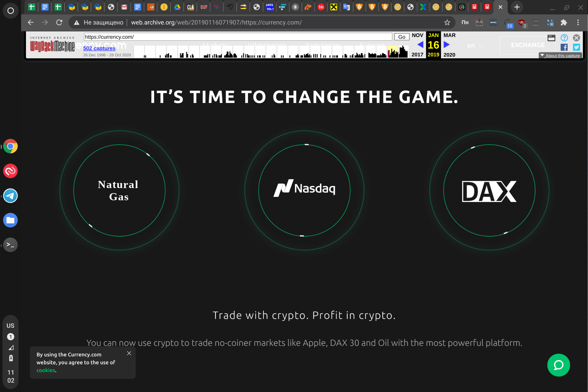588x392 pixels.
Task: Focus the Wayback URL input field
Action: (x=238, y=37)
